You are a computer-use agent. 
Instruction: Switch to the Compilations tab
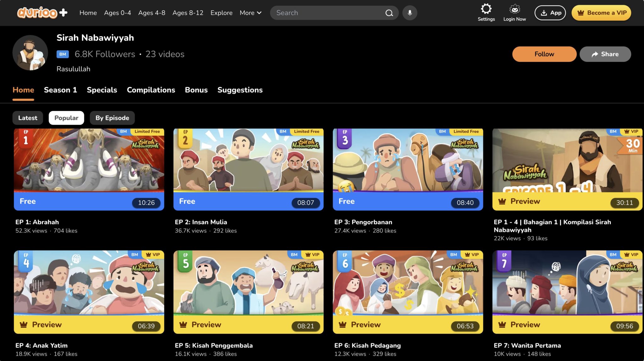pyautogui.click(x=151, y=90)
